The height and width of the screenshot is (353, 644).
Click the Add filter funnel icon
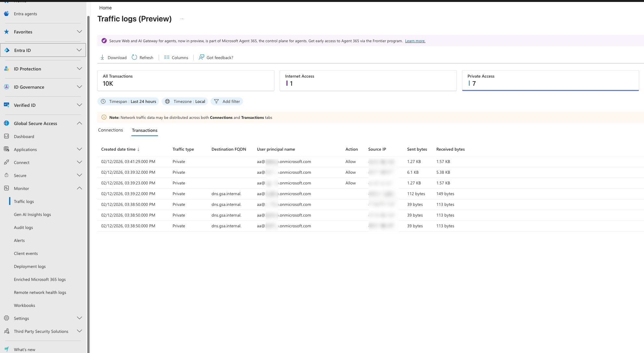tap(216, 101)
